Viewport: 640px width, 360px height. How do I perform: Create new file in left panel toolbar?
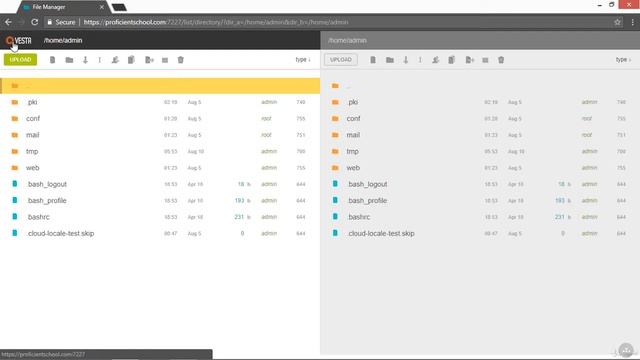point(52,60)
